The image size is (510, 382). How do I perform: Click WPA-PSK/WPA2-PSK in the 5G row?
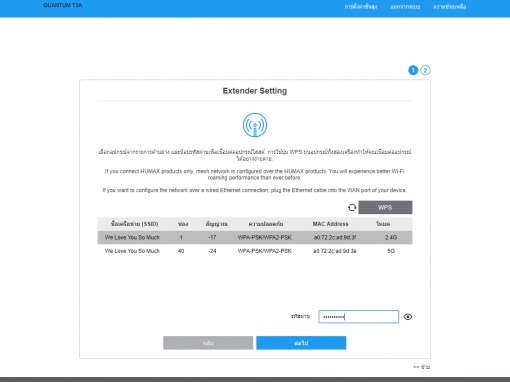pos(265,251)
